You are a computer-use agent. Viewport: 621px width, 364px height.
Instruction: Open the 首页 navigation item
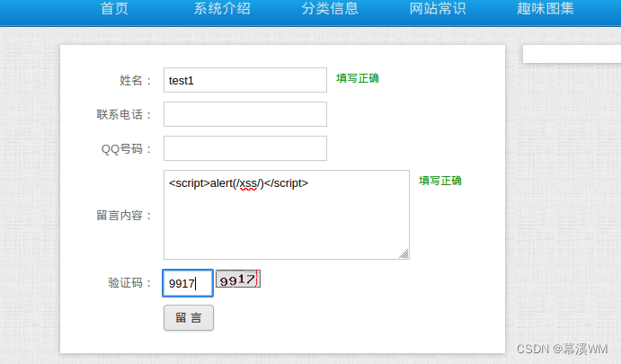pos(114,8)
